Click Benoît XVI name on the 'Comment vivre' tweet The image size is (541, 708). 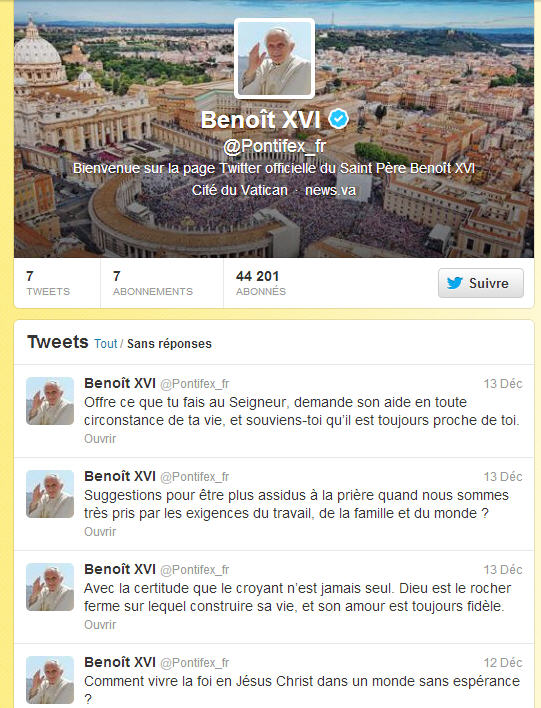120,662
